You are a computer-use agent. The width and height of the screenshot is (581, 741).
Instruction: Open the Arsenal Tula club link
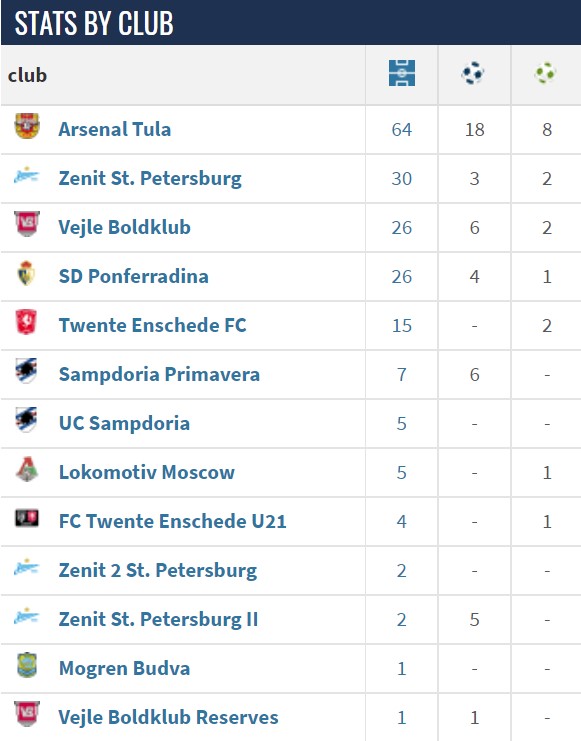tap(114, 129)
